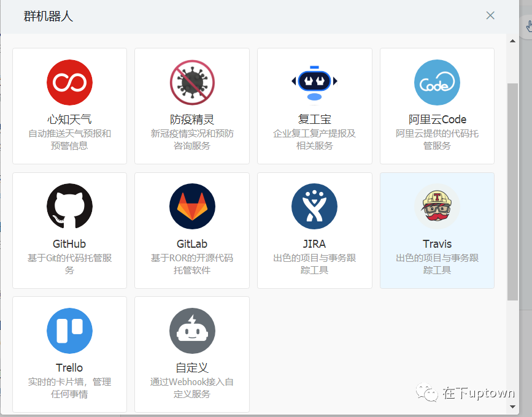This screenshot has height=417, width=532.
Task: Click description 新冠疫情实况和预防咨询服务
Action: 192,139
